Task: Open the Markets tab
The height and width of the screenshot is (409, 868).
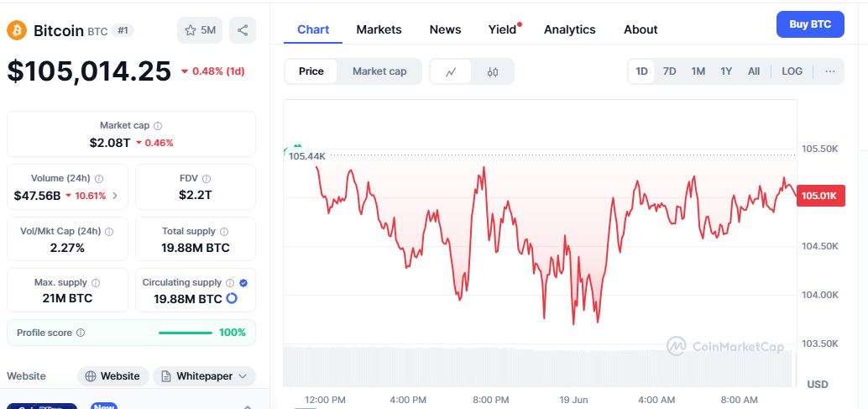Action: click(x=379, y=29)
